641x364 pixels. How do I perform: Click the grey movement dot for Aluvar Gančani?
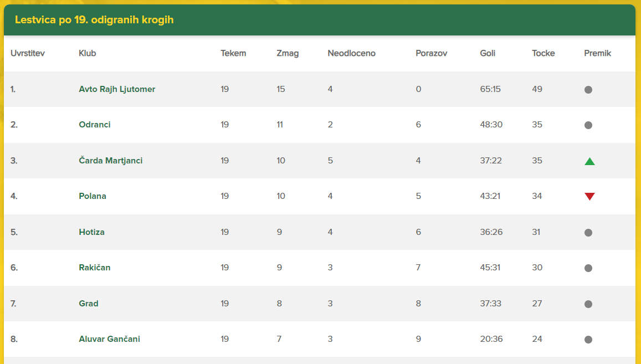pos(588,340)
